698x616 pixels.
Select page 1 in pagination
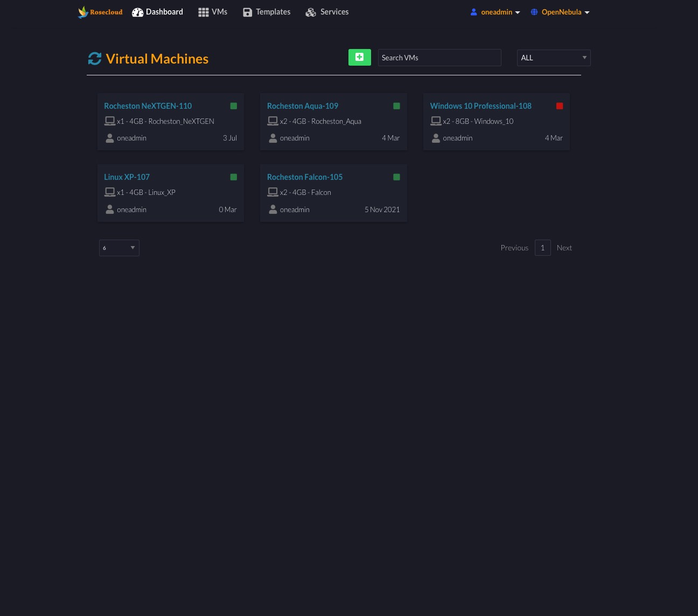coord(542,248)
